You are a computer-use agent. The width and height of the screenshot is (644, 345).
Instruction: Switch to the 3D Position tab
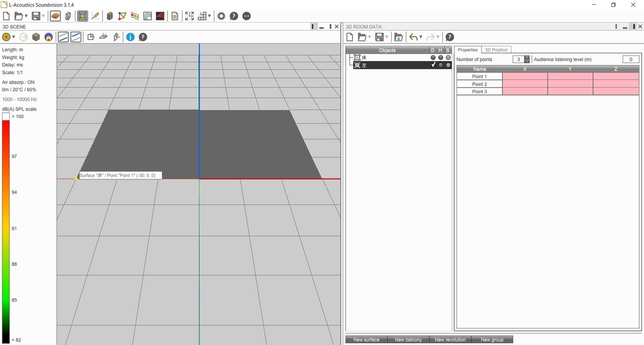496,50
